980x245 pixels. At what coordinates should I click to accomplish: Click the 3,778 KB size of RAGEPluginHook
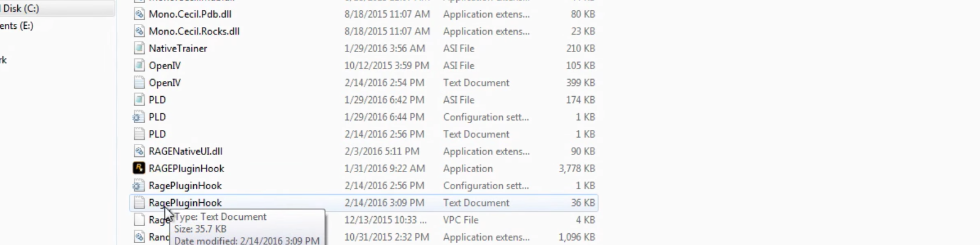pos(576,168)
